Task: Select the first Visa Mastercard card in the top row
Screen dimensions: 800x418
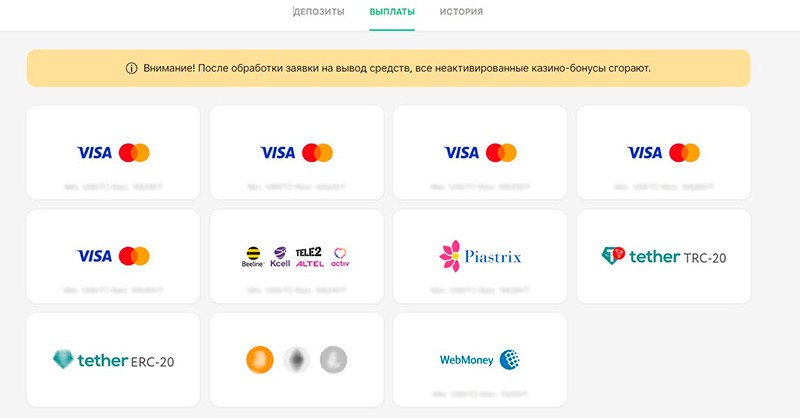Action: (x=113, y=153)
